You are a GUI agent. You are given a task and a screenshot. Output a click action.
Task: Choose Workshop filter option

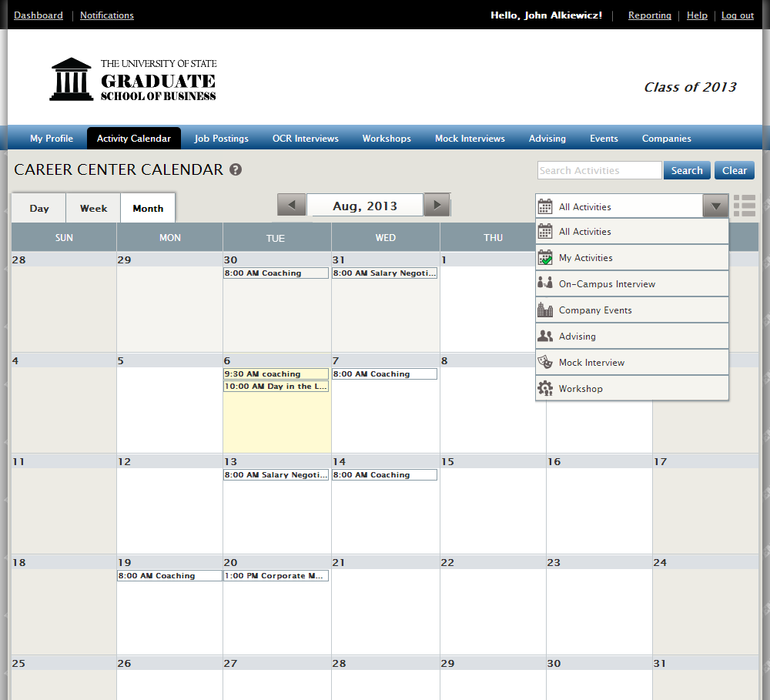[632, 388]
